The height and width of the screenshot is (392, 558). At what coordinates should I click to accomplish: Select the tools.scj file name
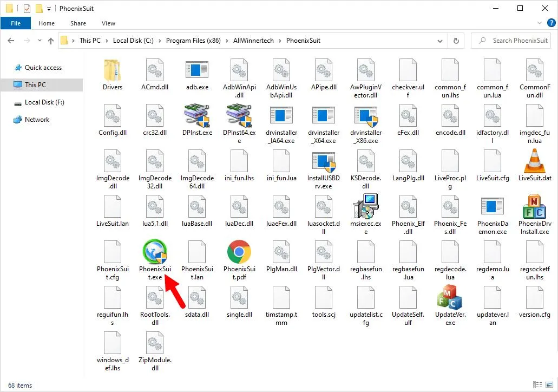pyautogui.click(x=324, y=315)
